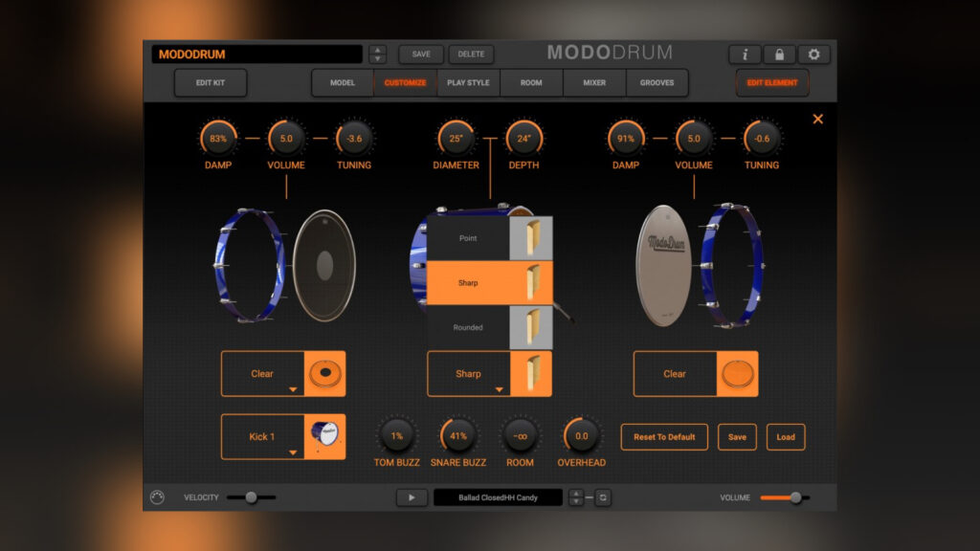Toggle the Edit Kit button
This screenshot has width=980, height=551.
tap(211, 83)
